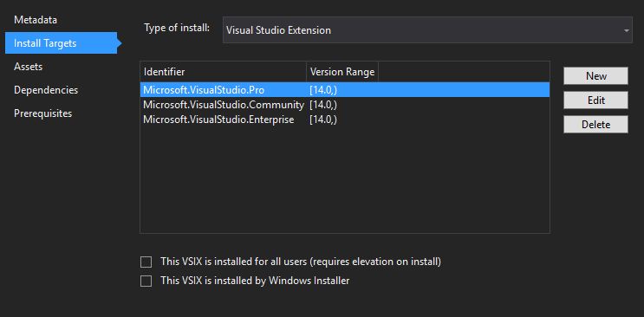
Task: Switch to the Assets section
Action: (x=28, y=67)
